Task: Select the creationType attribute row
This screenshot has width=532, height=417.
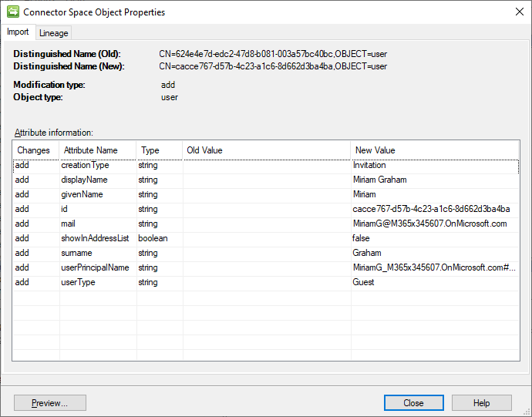Action: (85, 165)
